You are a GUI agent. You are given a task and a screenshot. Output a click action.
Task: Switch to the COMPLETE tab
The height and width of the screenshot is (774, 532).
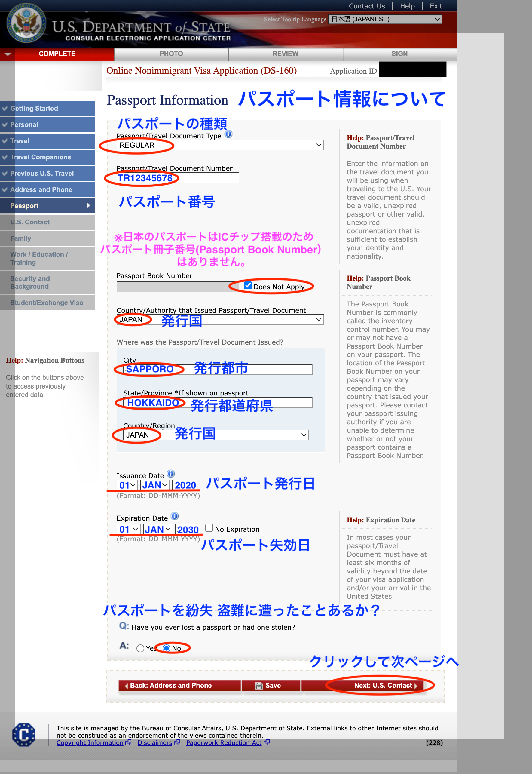[57, 54]
